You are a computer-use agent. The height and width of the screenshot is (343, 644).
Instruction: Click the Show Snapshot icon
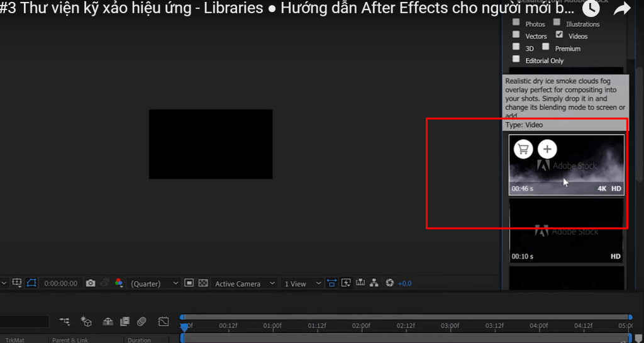[105, 283]
